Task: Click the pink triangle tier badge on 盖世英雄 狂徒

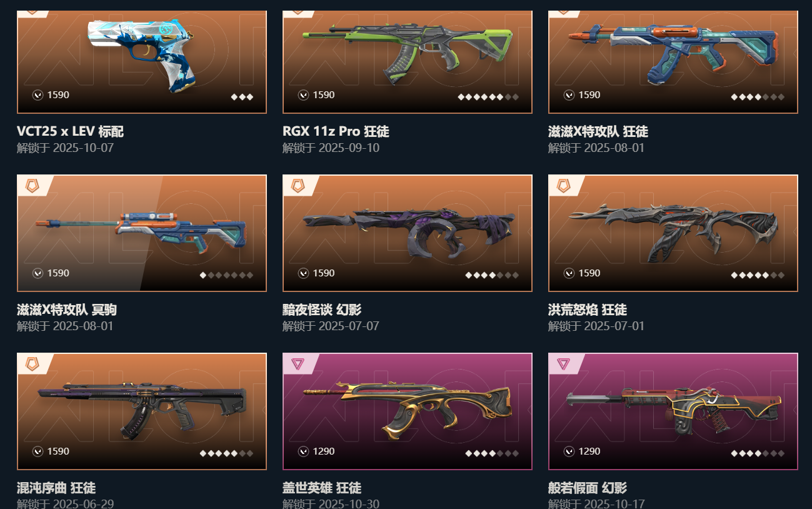Action: (298, 364)
